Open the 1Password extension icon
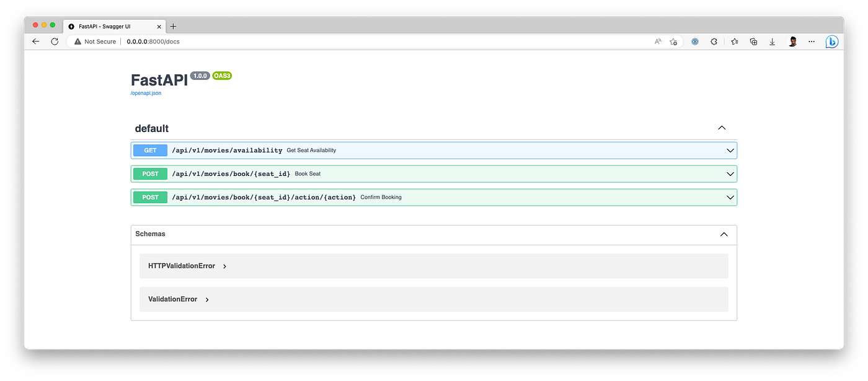 tap(695, 42)
